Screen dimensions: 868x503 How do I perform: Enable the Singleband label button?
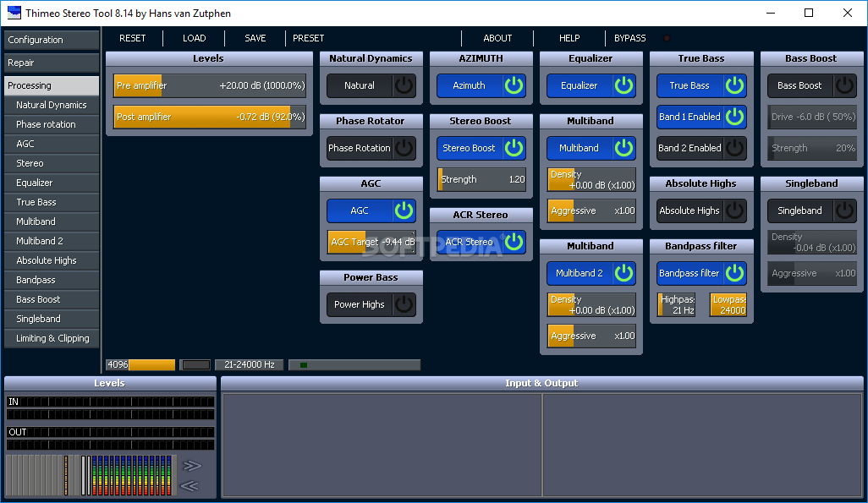click(800, 210)
